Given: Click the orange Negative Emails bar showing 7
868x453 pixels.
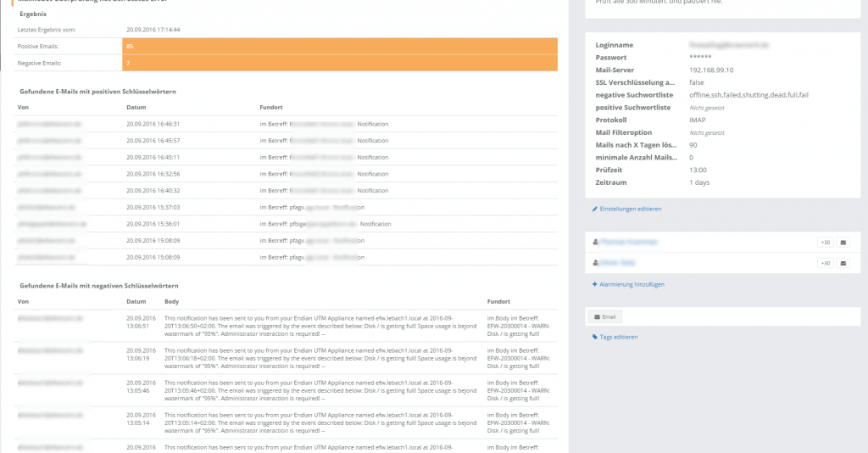Looking at the screenshot, I should 340,63.
